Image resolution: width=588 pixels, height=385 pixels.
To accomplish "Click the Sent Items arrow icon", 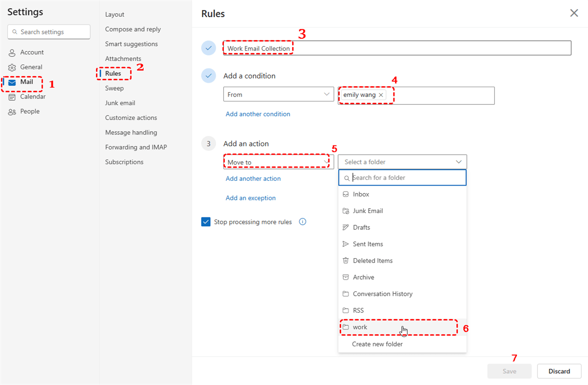I will click(345, 244).
